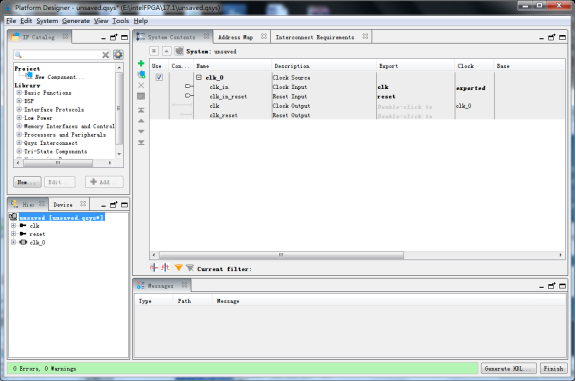Expand clk node in Hierarchy tree

(x=13, y=226)
